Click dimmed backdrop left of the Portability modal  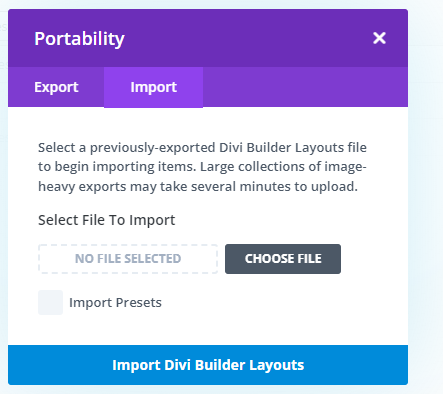point(4,200)
